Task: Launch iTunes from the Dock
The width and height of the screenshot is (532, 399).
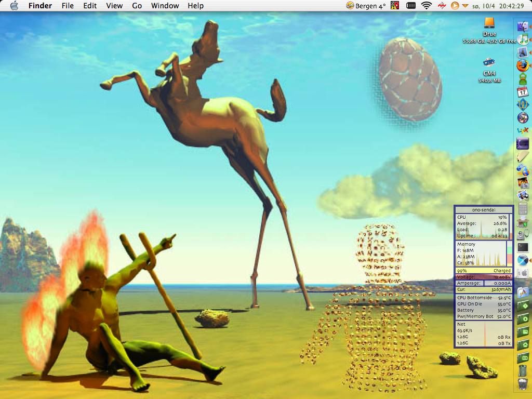Action: (523, 39)
